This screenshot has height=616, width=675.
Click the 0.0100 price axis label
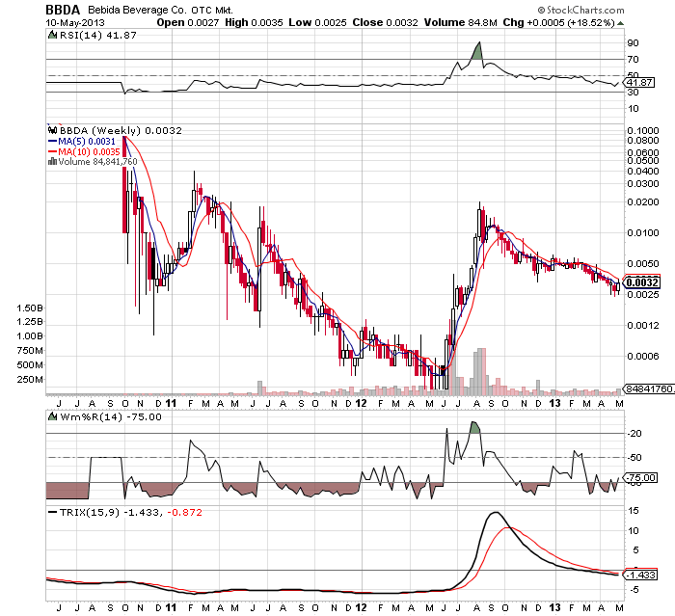click(643, 233)
